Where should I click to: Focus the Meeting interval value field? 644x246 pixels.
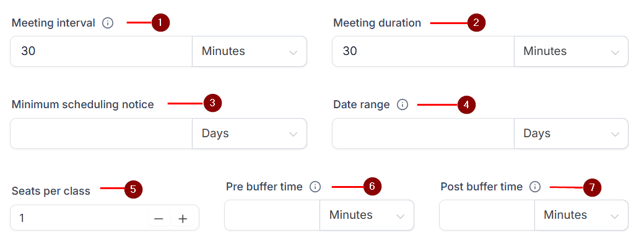[x=102, y=51]
